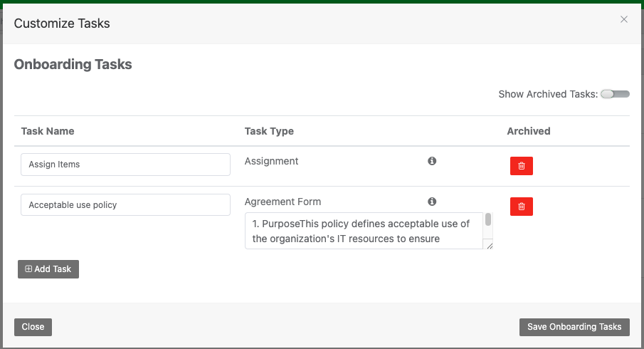
Task: Click the info icon for Assignment task type
Action: click(x=432, y=161)
